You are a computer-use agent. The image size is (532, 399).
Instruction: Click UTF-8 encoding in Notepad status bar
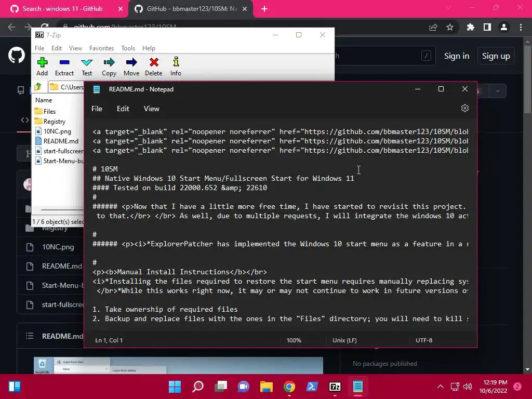click(x=424, y=340)
